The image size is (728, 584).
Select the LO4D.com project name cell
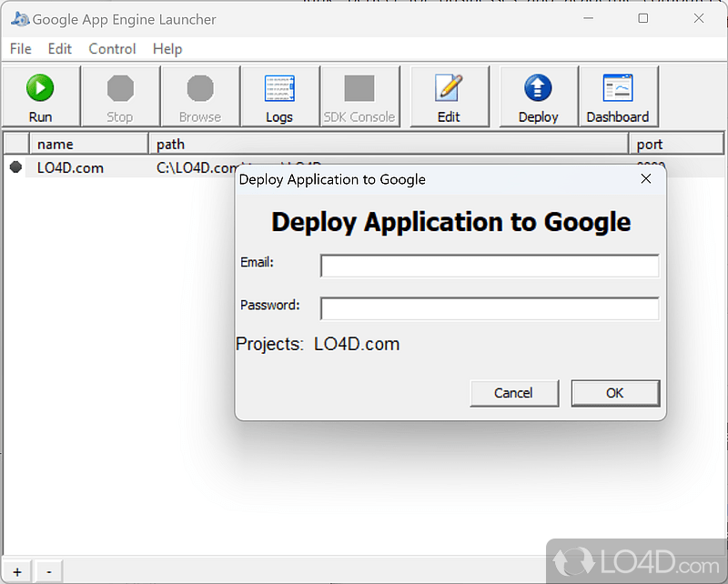click(71, 167)
